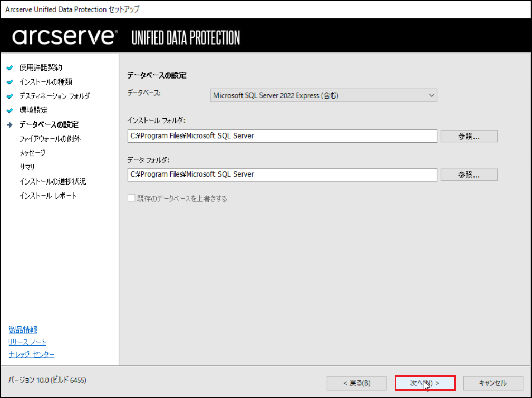The height and width of the screenshot is (398, 532).
Task: Click arrow icon beside データベースの設定
Action: [10, 125]
